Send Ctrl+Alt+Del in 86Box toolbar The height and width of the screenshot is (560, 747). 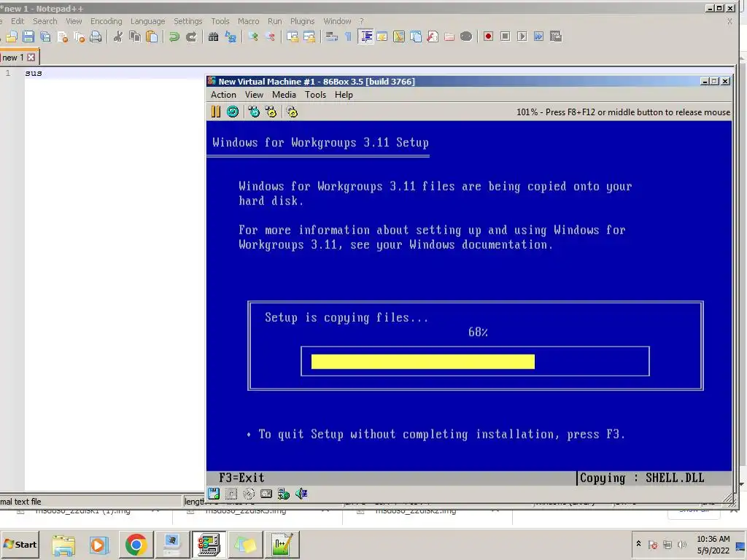click(254, 112)
